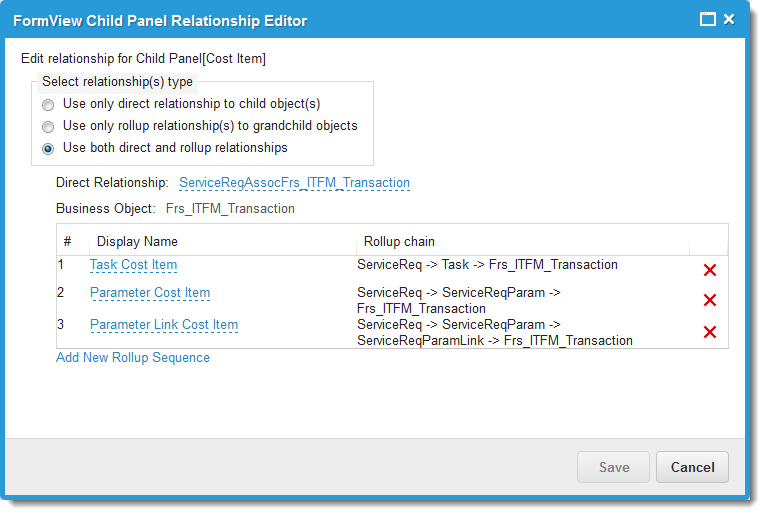This screenshot has width=765, height=515.
Task: Edit the Parameter Link Cost Item name
Action: click(164, 325)
